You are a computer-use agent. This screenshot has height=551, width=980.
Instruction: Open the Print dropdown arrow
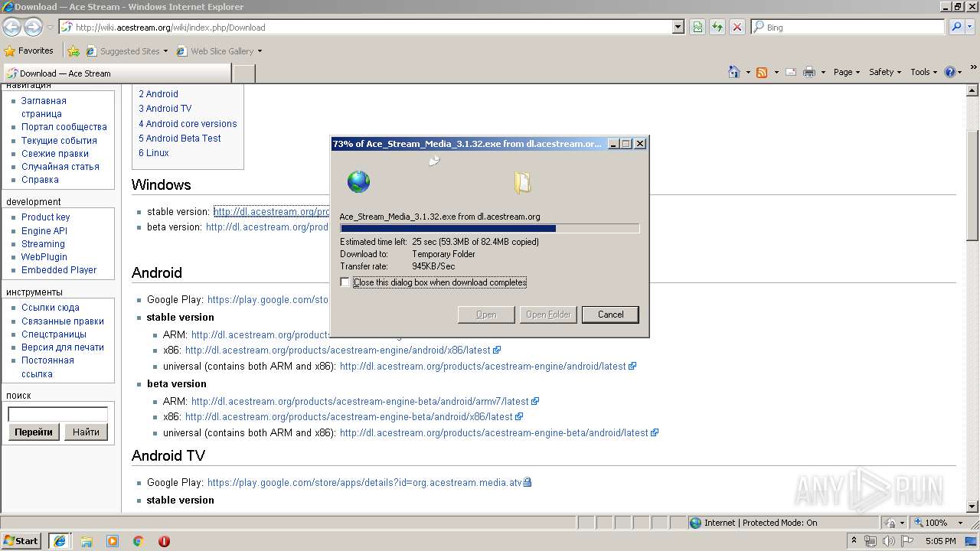[823, 72]
